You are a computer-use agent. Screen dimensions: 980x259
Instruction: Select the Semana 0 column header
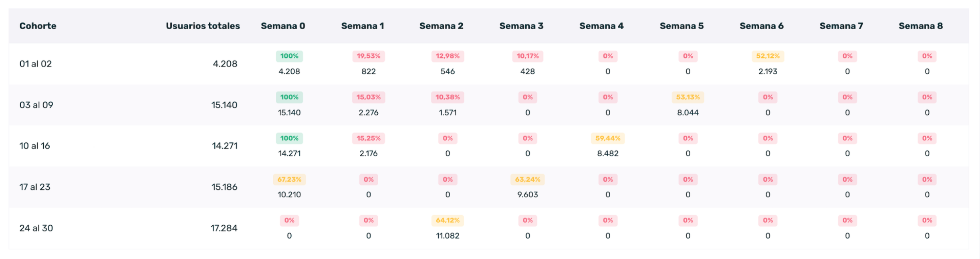tap(283, 26)
